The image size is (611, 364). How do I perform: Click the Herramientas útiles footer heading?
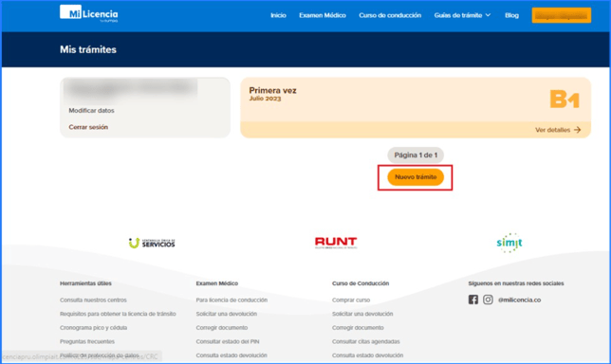click(x=85, y=283)
